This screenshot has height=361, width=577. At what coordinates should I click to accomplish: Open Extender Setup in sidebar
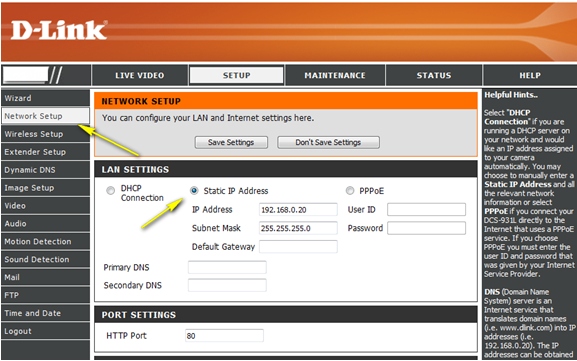coord(45,152)
